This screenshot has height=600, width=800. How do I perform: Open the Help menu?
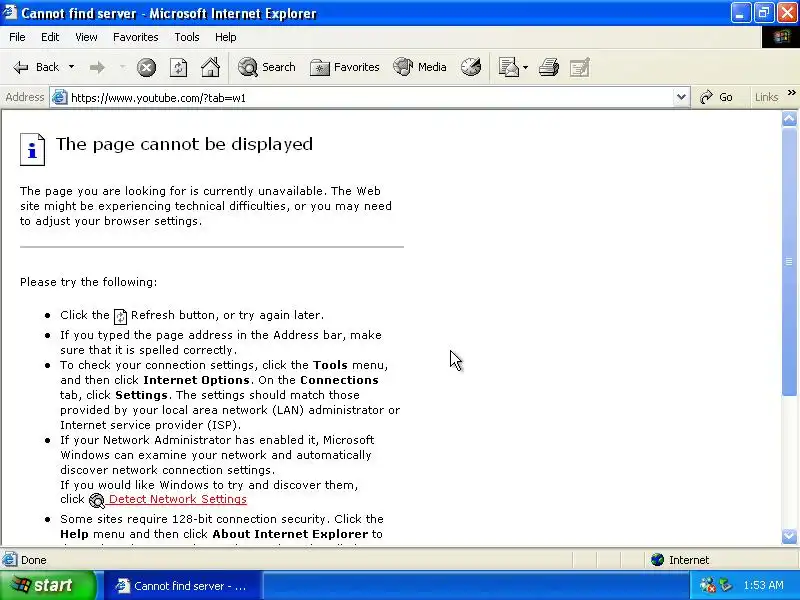[226, 37]
